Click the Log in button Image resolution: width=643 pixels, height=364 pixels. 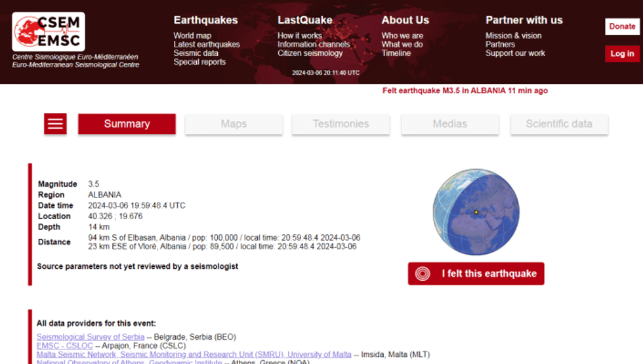click(621, 54)
